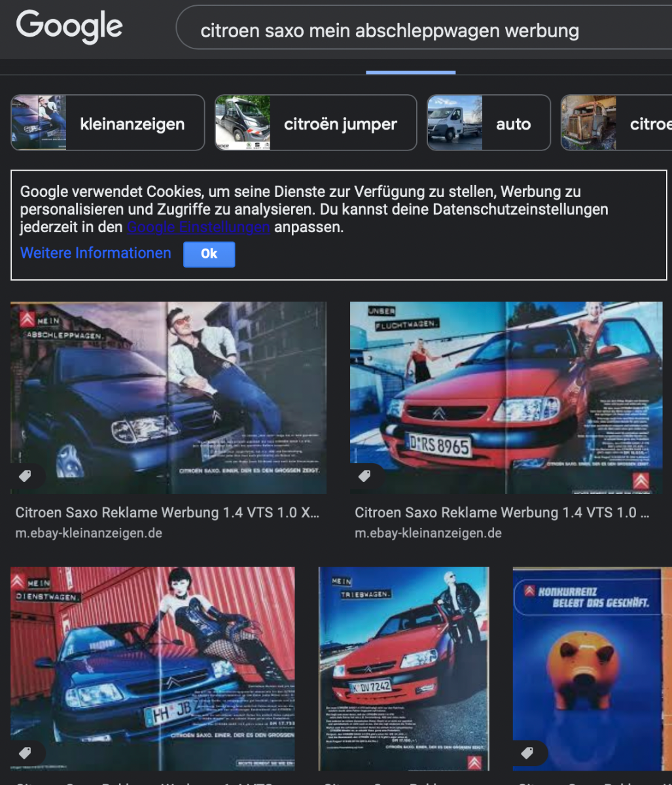672x785 pixels.
Task: Click the price tag icon on piggy bank image
Action: pyautogui.click(x=527, y=754)
